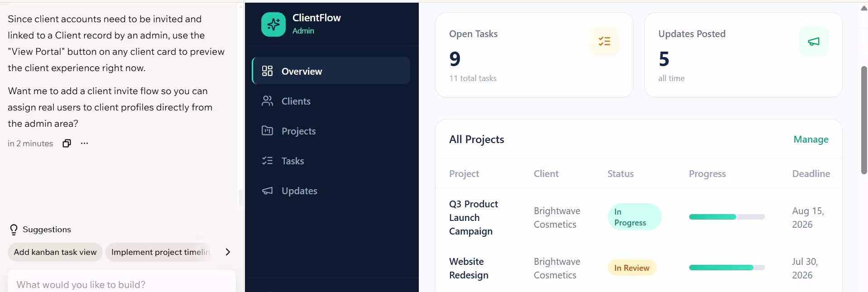Click Brightwave Cosmetics in Website Redesign row

pos(557,268)
